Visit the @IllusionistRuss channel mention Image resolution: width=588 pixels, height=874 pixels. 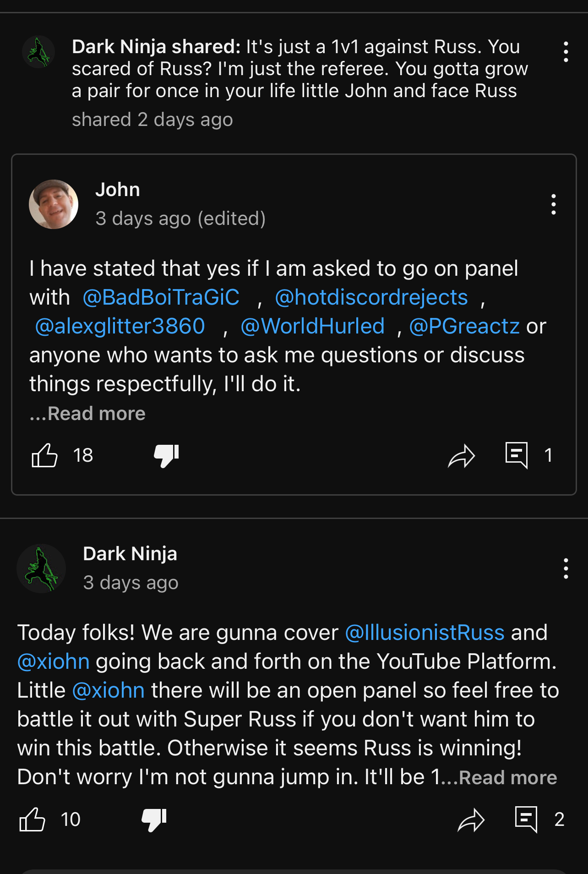pos(425,633)
